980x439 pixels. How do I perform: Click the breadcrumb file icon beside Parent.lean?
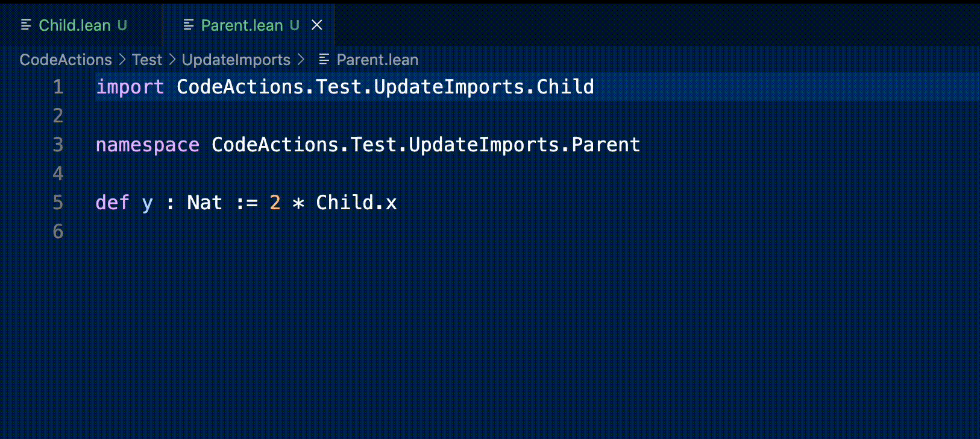pyautogui.click(x=324, y=60)
